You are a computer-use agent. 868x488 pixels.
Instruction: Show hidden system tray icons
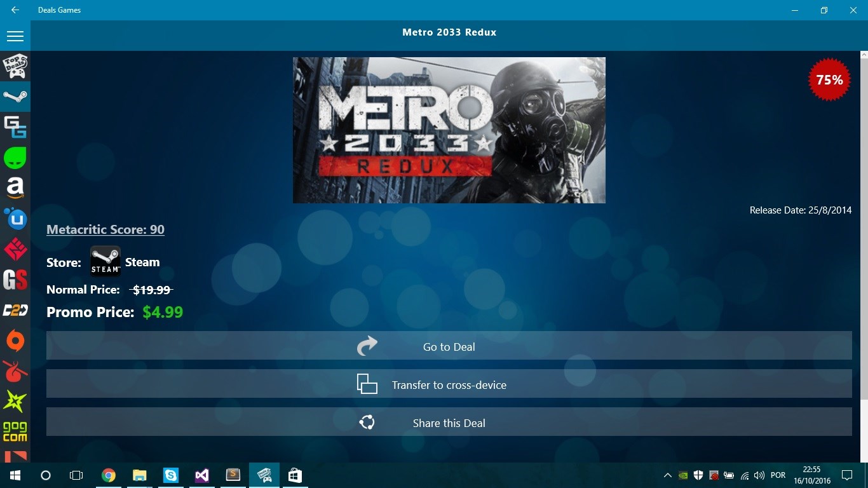[x=668, y=475]
